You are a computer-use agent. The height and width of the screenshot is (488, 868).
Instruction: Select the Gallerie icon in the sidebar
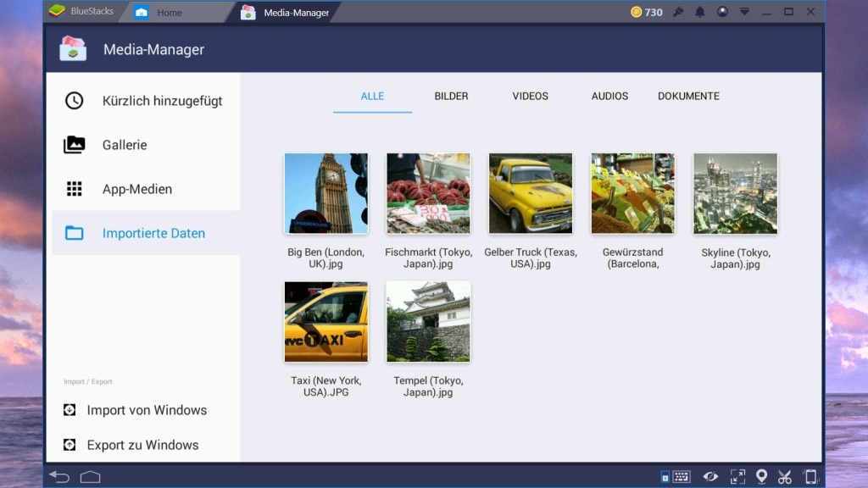pos(74,145)
